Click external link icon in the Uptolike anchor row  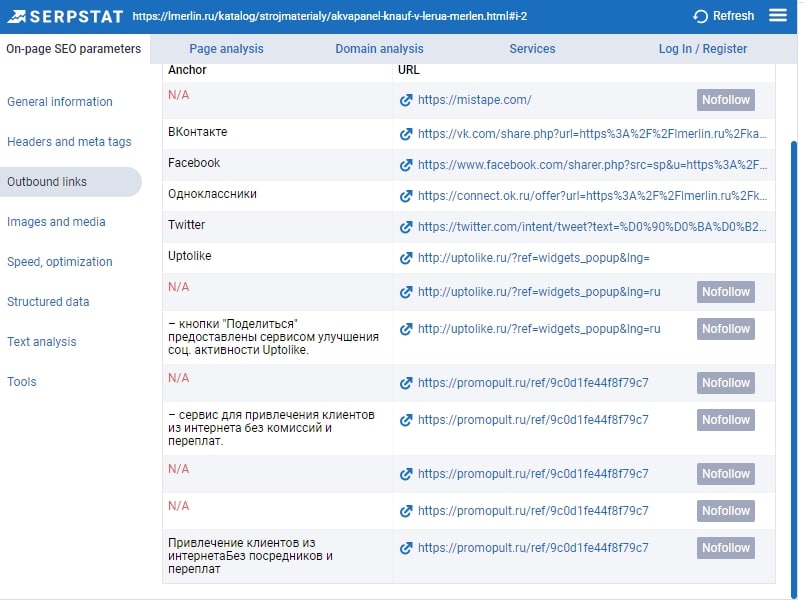[x=406, y=258]
